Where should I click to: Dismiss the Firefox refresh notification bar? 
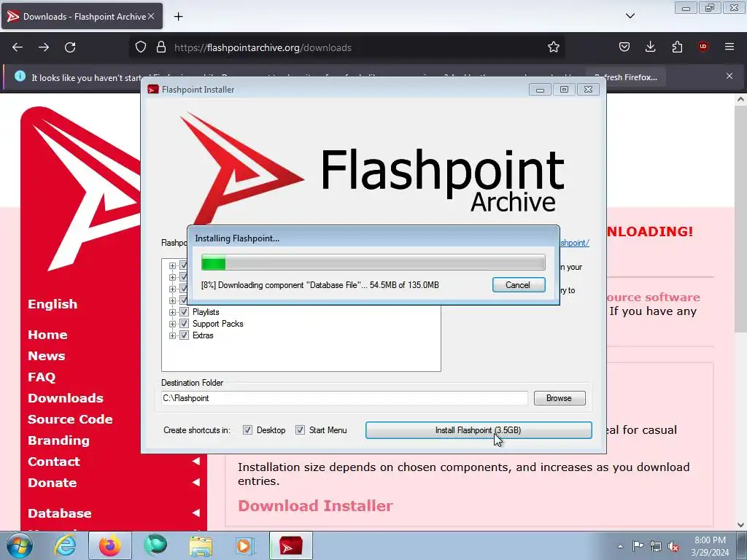(729, 76)
